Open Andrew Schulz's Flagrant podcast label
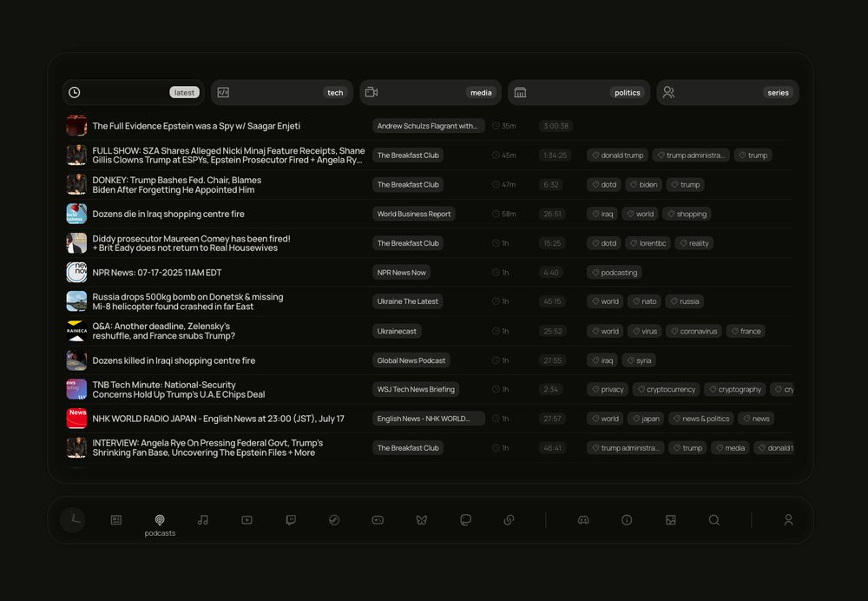Screen dimensions: 868x601 429,126
